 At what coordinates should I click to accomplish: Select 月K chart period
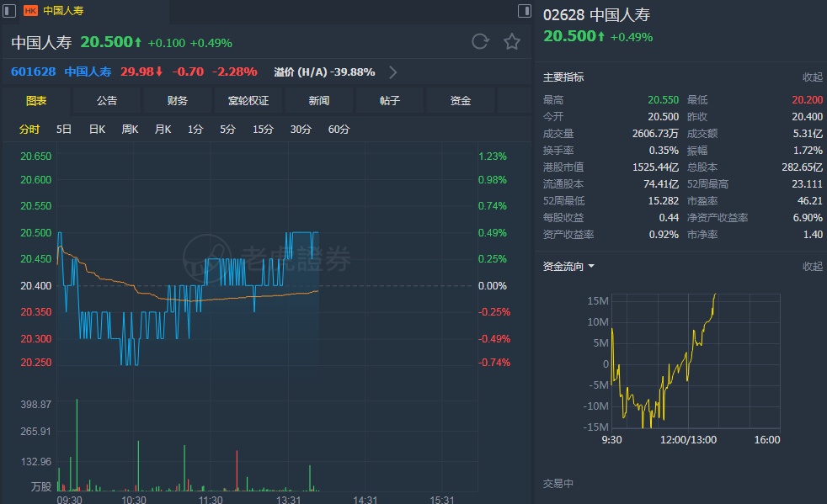163,130
